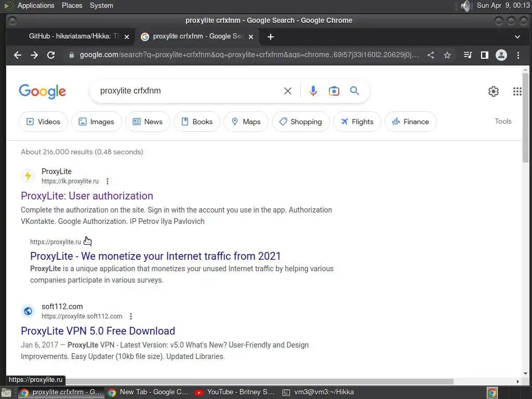The height and width of the screenshot is (399, 532).
Task: Expand the Chrome tab search chevron
Action: coord(517,37)
